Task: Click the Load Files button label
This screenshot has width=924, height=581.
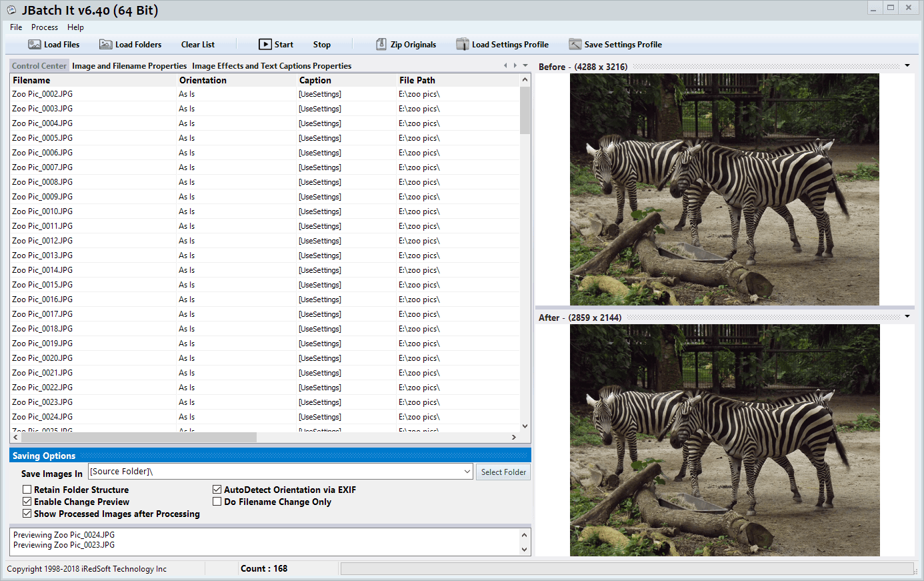Action: pyautogui.click(x=62, y=45)
